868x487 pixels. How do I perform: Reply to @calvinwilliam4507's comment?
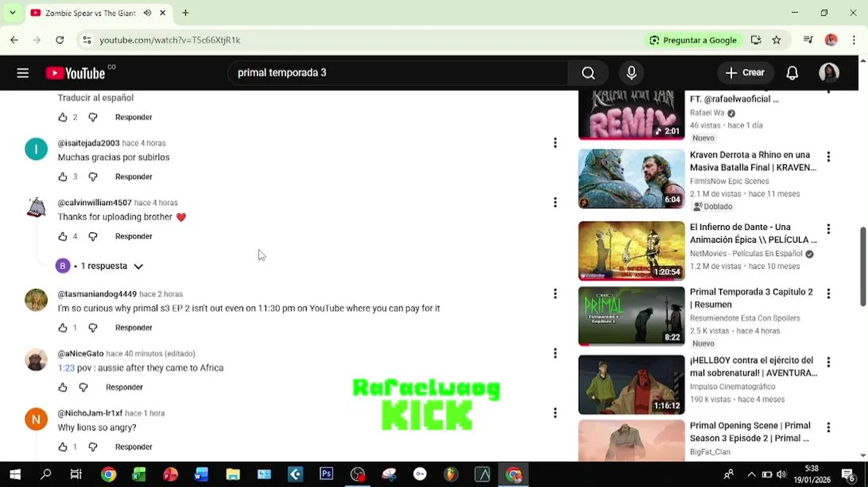134,236
